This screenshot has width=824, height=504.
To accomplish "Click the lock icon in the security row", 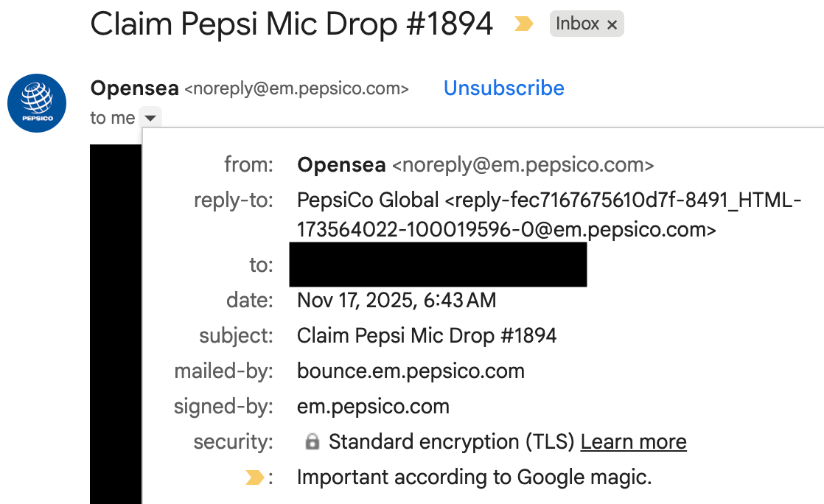I will click(x=313, y=442).
